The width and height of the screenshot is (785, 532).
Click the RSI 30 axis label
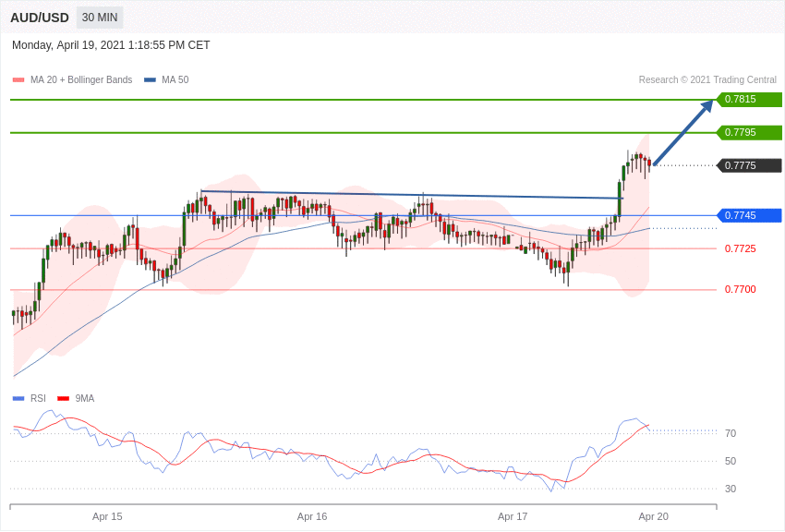[x=731, y=489]
